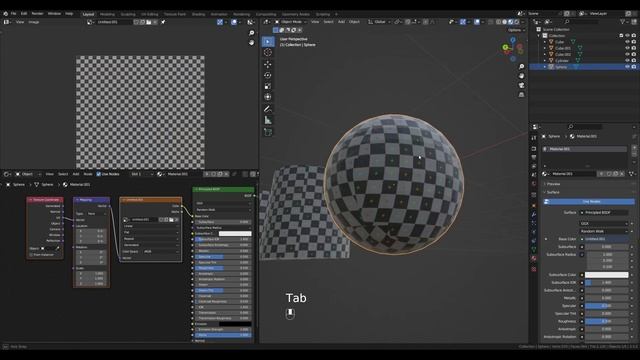640x360 pixels.
Task: Hide the Sphere with eye icon
Action: [627, 67]
